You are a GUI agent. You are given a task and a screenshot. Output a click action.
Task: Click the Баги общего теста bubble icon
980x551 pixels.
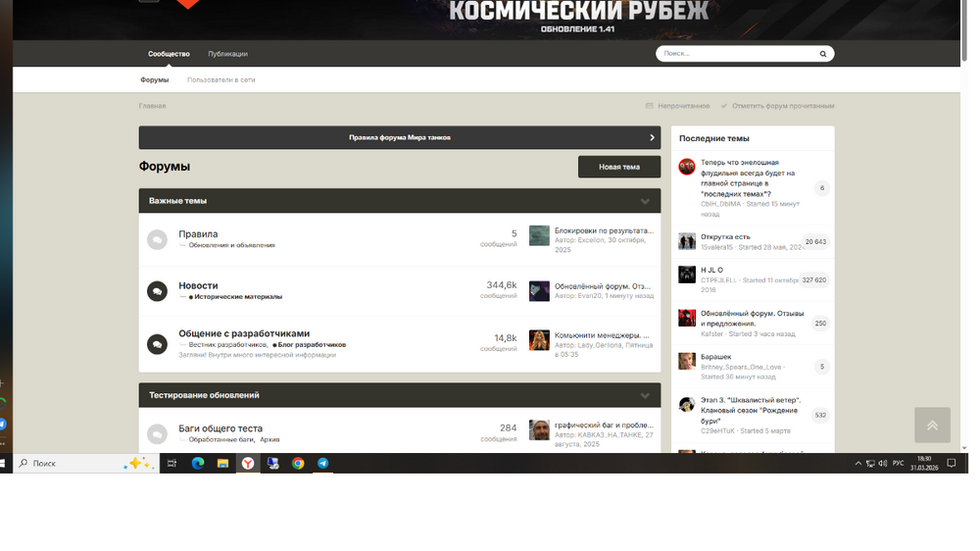coord(157,434)
